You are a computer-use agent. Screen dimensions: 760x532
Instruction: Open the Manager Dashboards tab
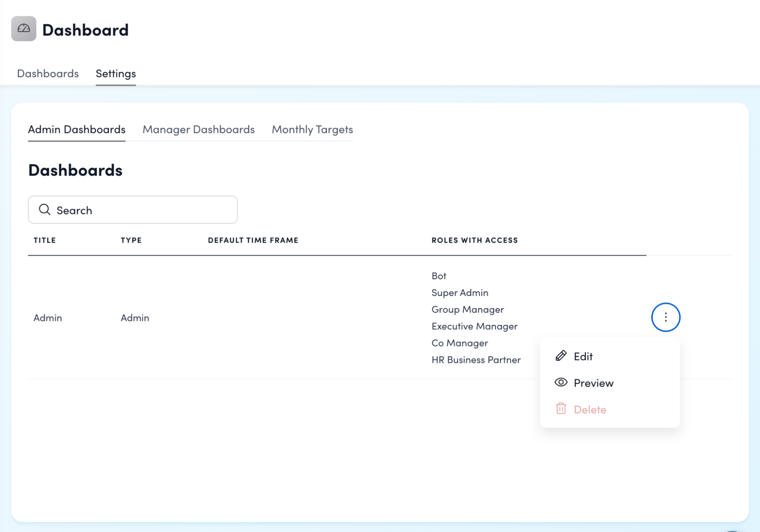click(x=198, y=130)
